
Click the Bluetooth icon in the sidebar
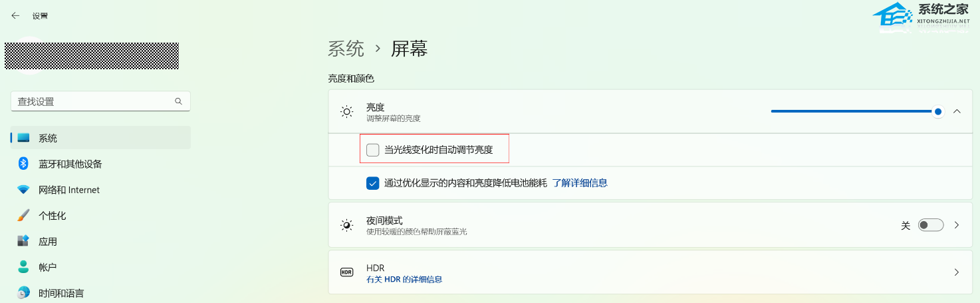23,164
